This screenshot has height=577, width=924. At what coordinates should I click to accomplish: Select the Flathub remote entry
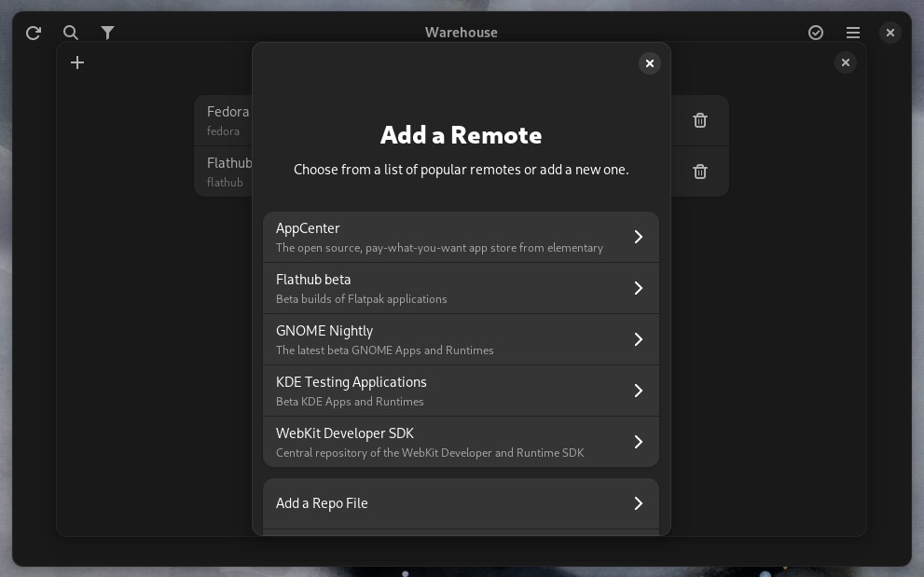pos(224,172)
